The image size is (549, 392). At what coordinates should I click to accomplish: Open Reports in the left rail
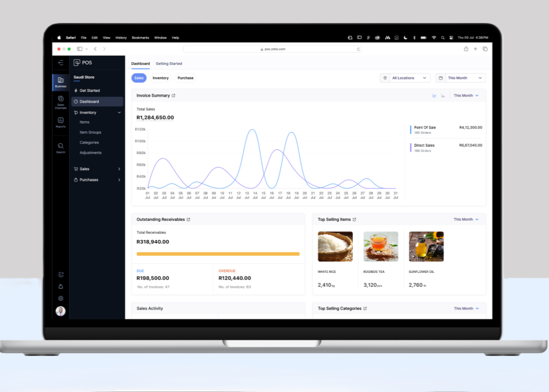[61, 122]
